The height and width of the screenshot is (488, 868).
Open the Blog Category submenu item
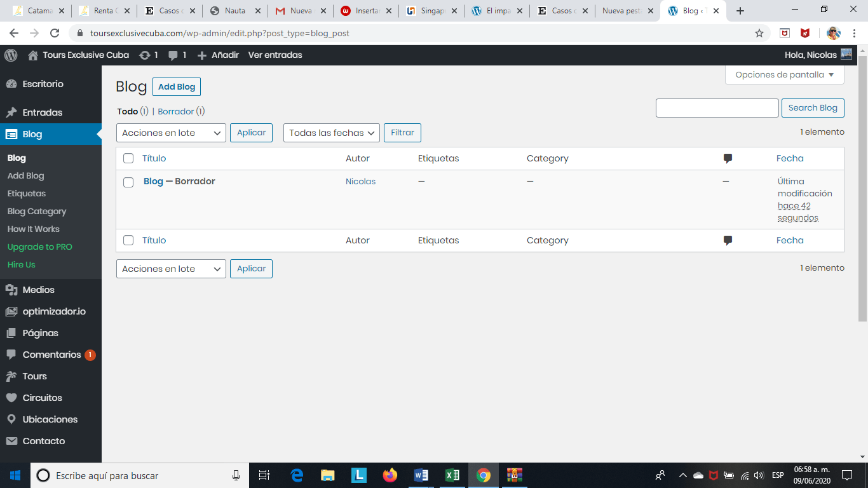37,212
